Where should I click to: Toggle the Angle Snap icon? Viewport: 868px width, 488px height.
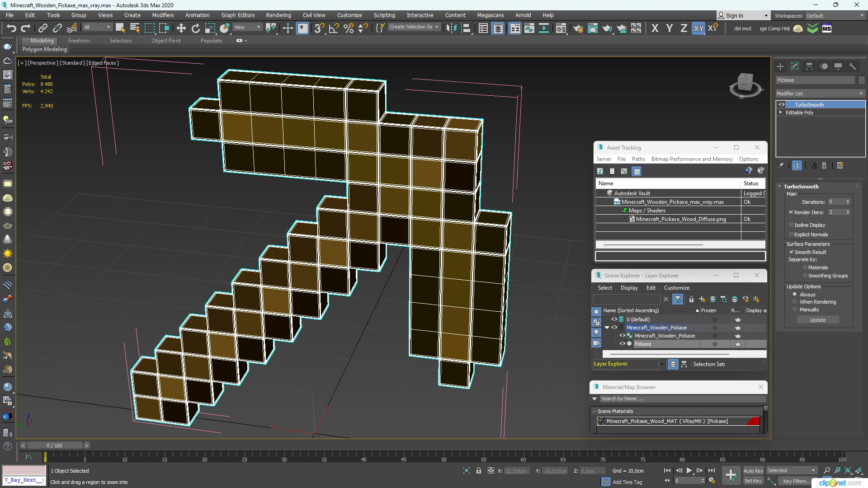[x=334, y=28]
